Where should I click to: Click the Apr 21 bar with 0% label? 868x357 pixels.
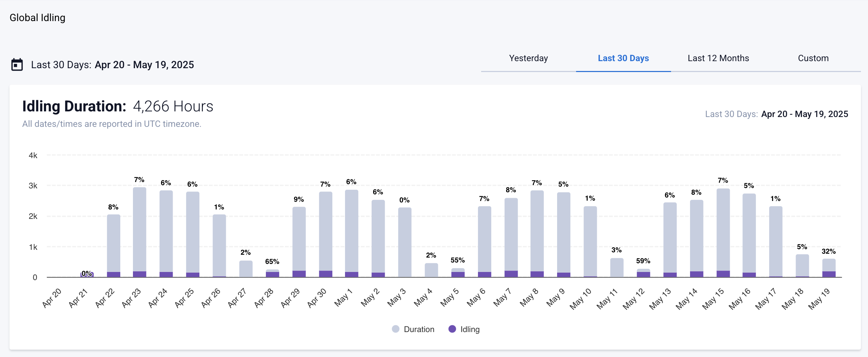pos(87,274)
